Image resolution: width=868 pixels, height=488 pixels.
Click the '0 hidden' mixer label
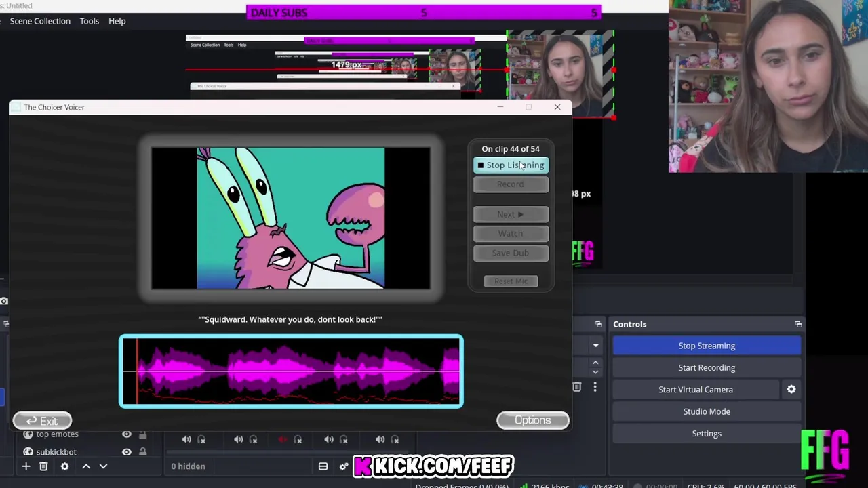(188, 466)
